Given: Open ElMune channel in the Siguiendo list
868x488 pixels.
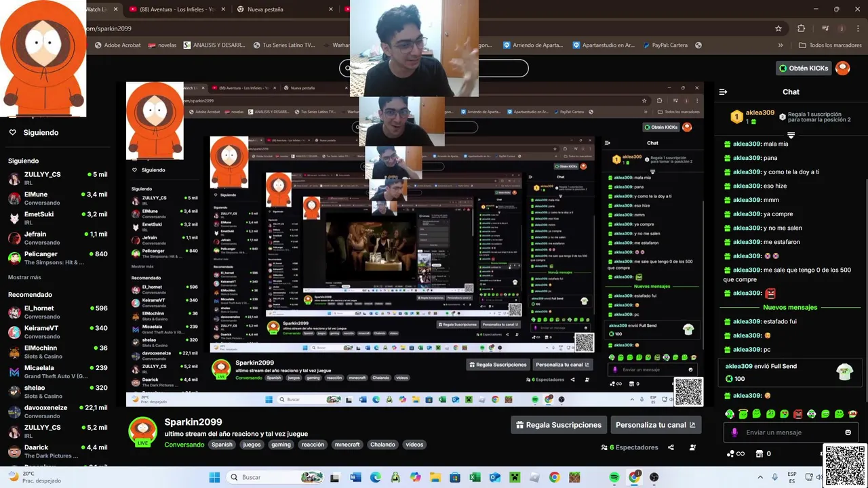Looking at the screenshot, I should tap(58, 198).
